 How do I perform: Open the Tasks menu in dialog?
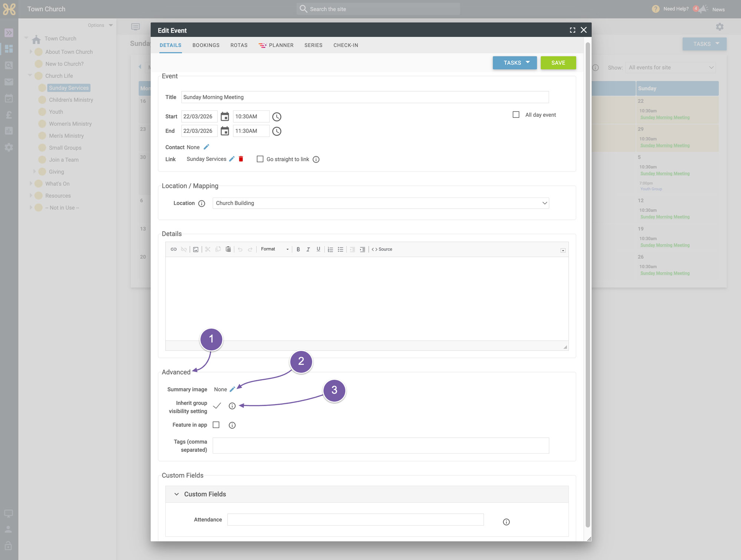point(515,63)
